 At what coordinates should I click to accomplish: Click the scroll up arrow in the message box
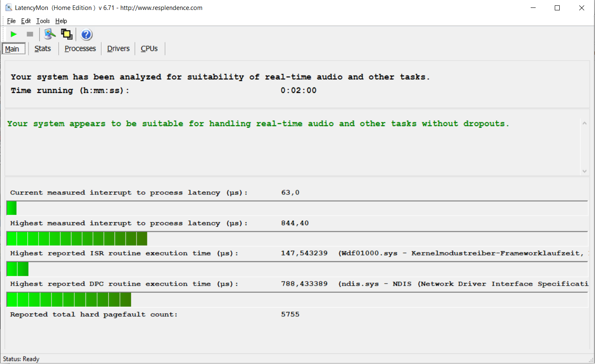(584, 123)
